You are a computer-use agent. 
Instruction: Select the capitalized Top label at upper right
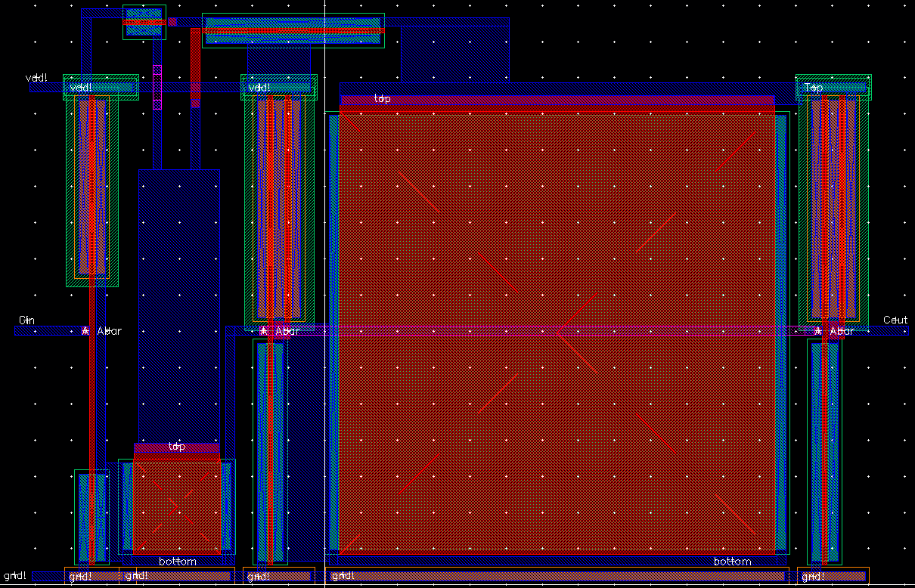click(x=814, y=88)
